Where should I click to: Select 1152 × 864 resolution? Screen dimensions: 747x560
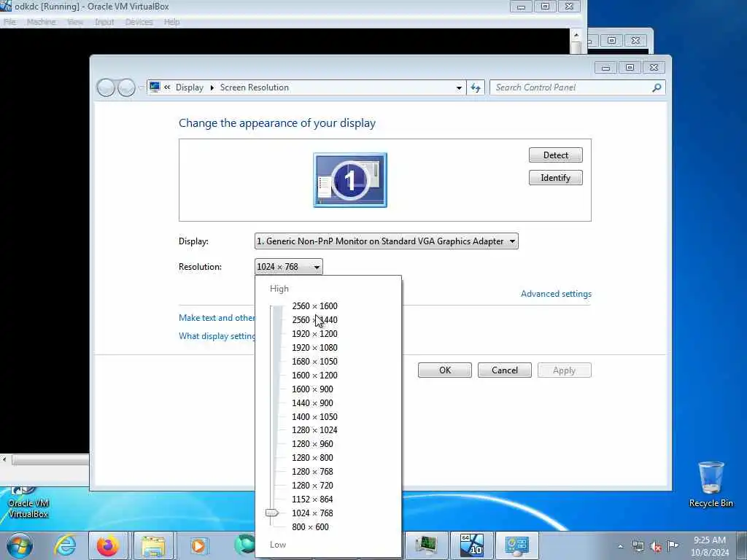[312, 499]
